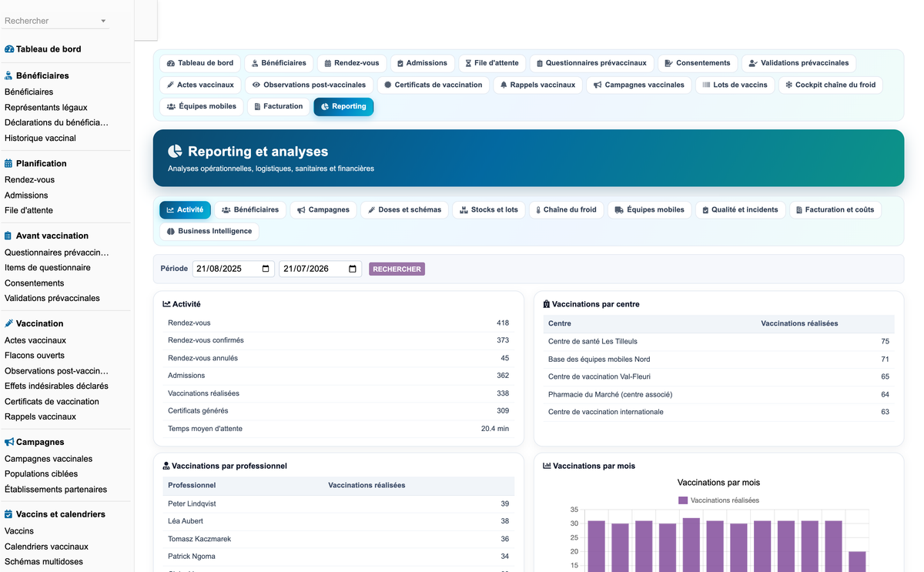This screenshot has height=572, width=924.
Task: Open Actes vaccinaux in top navigation
Action: point(200,85)
